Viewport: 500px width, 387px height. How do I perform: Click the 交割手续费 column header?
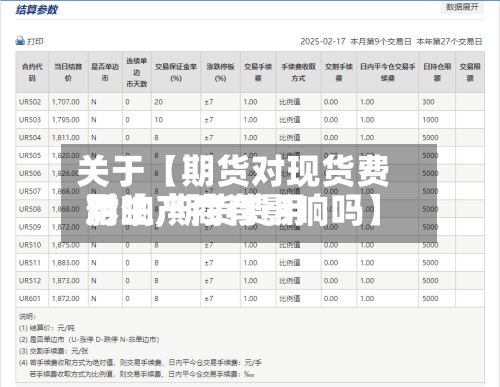click(339, 72)
